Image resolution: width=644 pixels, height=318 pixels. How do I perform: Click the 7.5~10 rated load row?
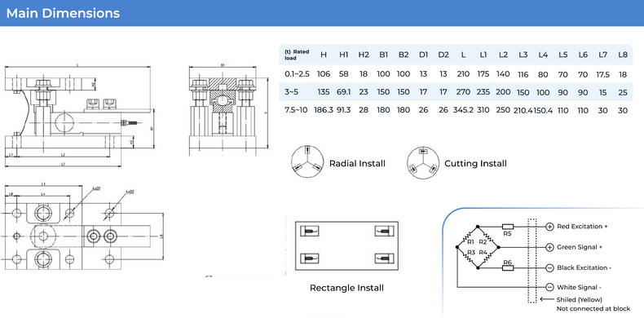tap(456, 110)
